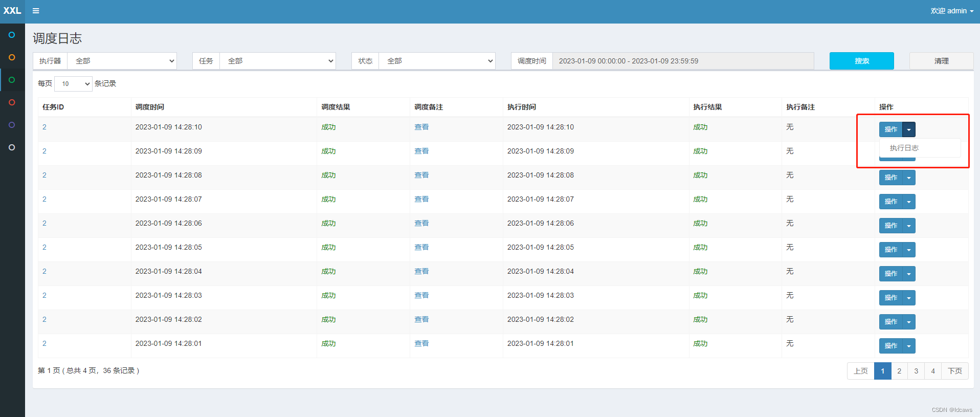
Task: Open the 状态 dropdown
Action: [x=437, y=61]
